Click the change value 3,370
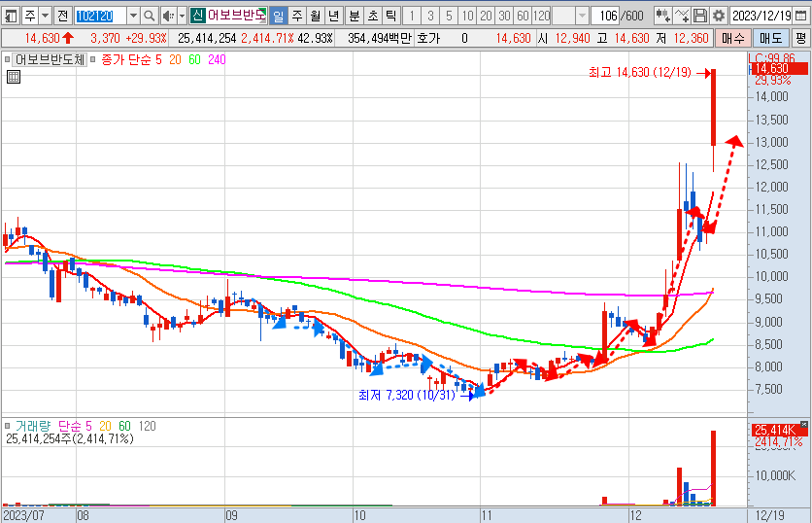812x523 pixels. tap(105, 38)
